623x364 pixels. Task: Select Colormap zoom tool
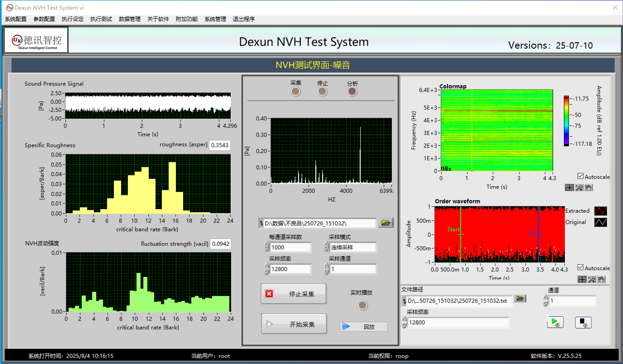(579, 187)
